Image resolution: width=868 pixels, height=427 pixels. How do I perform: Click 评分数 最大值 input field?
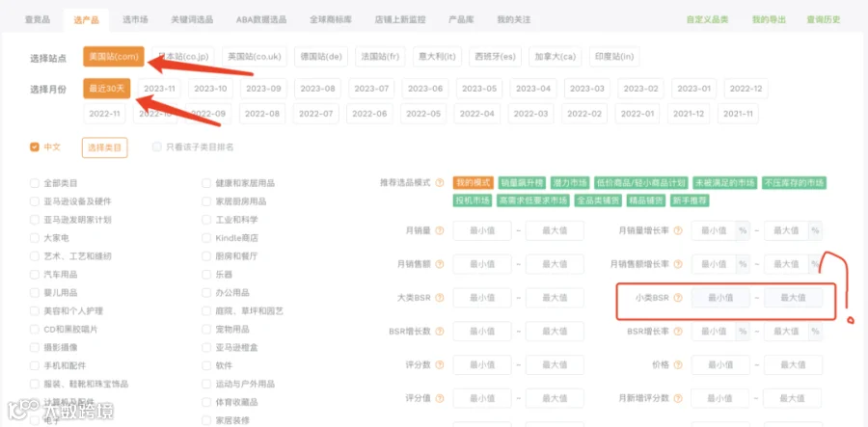click(x=555, y=365)
